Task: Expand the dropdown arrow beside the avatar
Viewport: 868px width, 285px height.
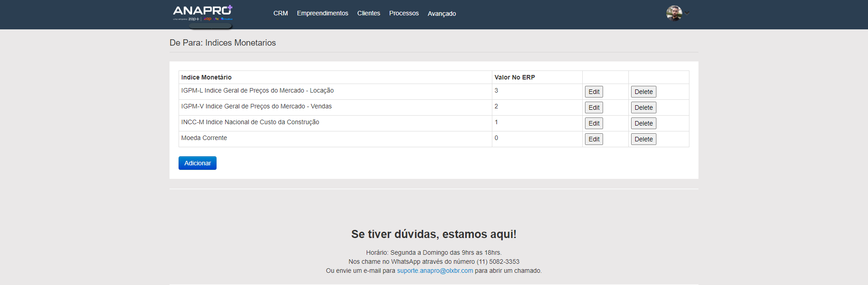Action: point(687,14)
